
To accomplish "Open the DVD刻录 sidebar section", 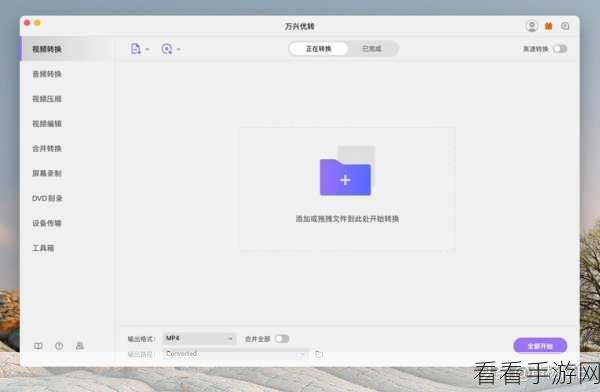I will tap(47, 198).
